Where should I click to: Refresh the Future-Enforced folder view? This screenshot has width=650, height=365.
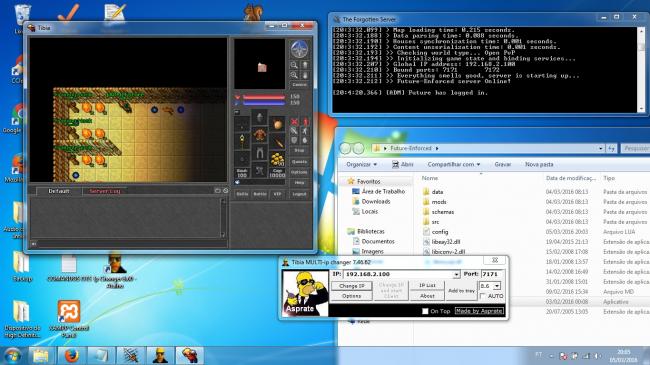click(611, 148)
